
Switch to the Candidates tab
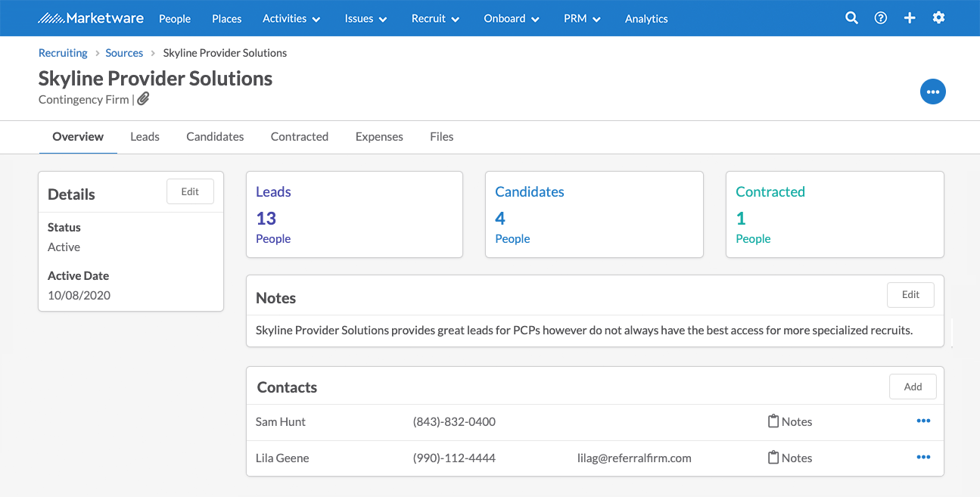[x=215, y=137]
